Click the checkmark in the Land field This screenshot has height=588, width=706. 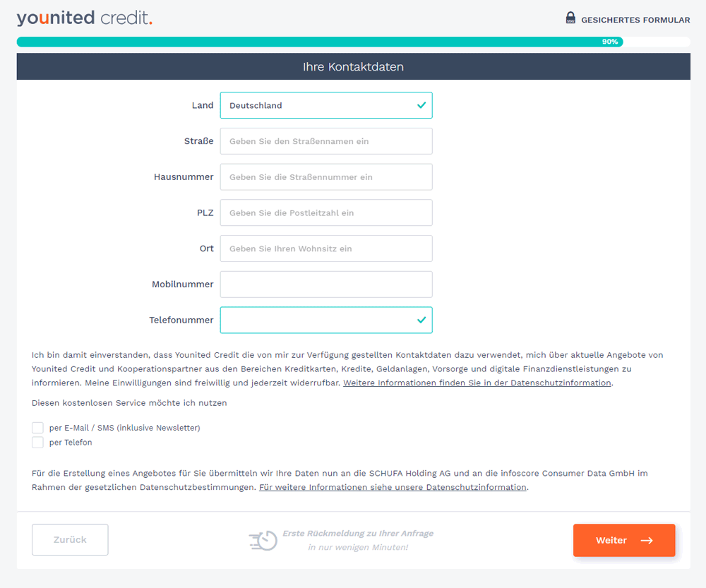tap(421, 105)
